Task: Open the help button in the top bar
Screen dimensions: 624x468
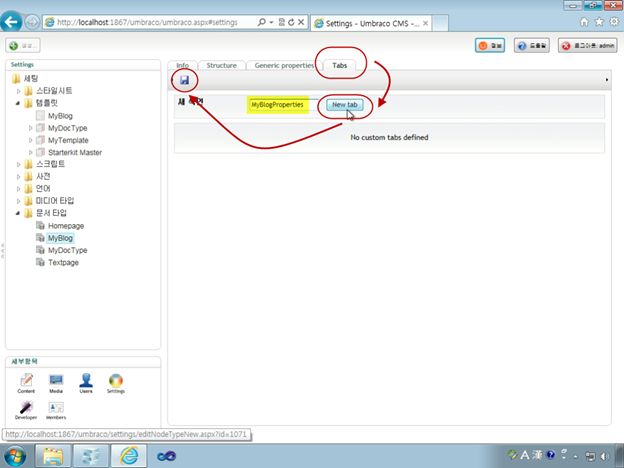Action: (x=532, y=46)
